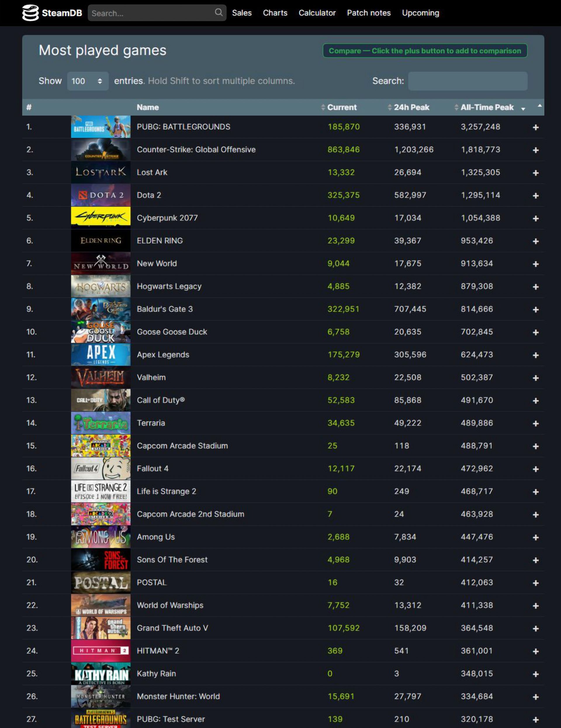The height and width of the screenshot is (728, 561).
Task: Click plus icon for Call of Duty
Action: point(535,401)
